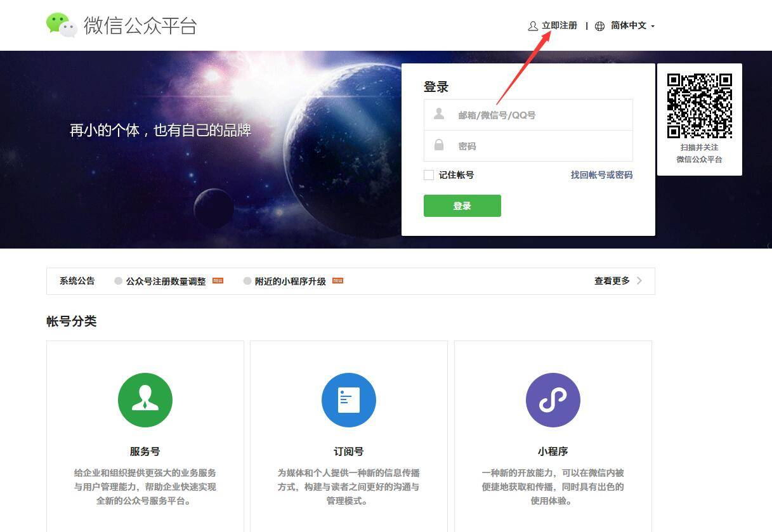772x532 pixels.
Task: Click the green 登录 button
Action: point(462,205)
